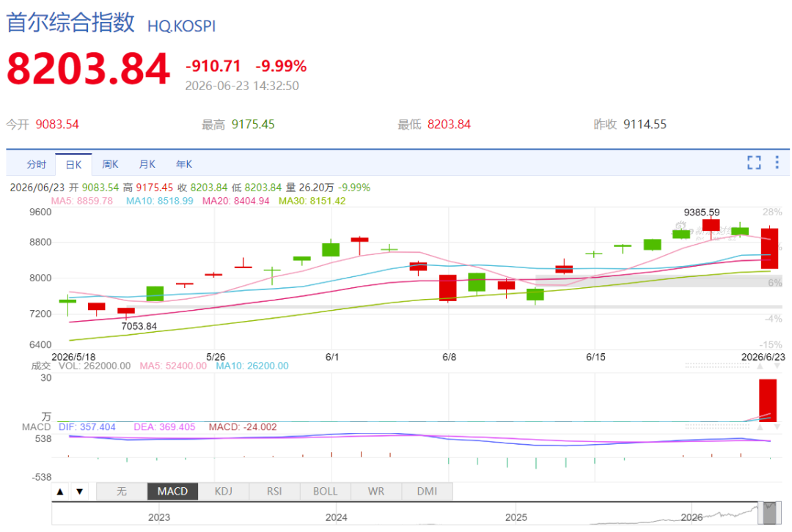Screen dimensions: 792x532
Task: Click the faint down triangle in volume panel header
Action: click(777, 366)
